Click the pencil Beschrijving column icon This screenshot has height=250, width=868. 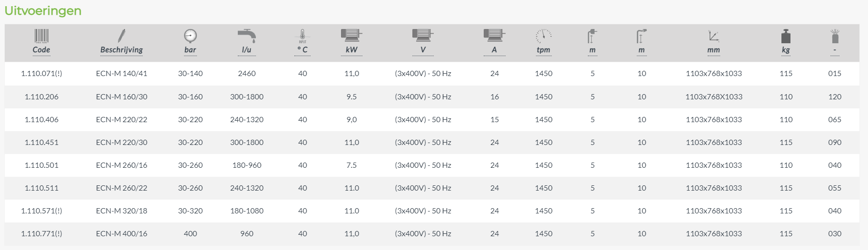(x=121, y=36)
